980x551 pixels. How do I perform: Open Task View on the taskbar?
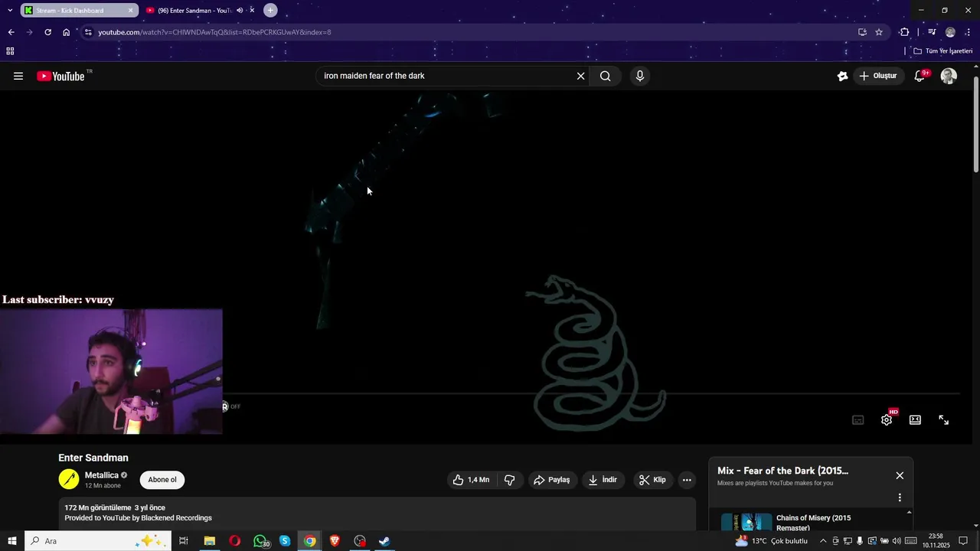coord(184,541)
